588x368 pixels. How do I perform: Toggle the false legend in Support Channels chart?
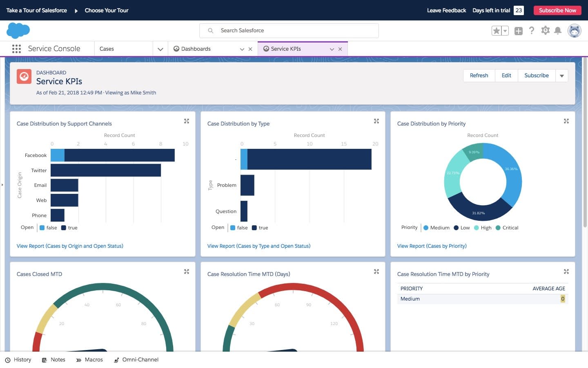(48, 228)
